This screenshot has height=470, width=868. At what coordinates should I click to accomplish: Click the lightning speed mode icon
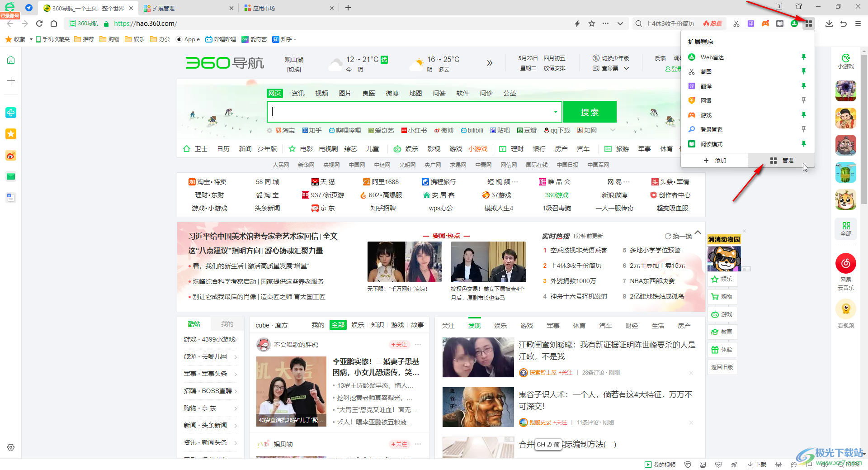click(x=577, y=24)
